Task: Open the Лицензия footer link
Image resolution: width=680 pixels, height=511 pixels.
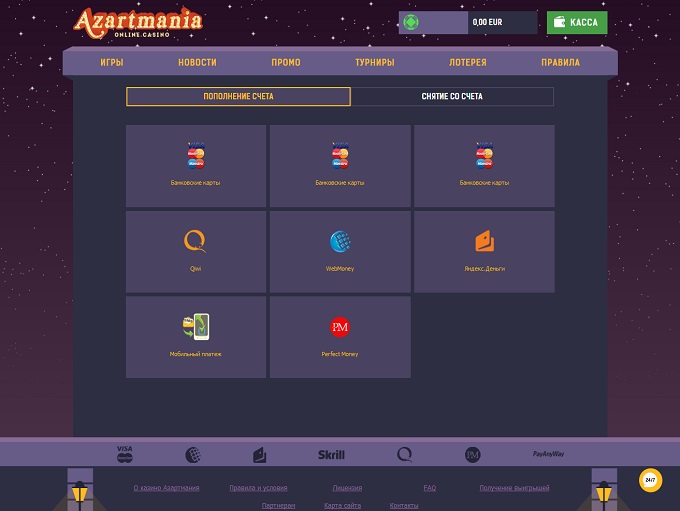Action: pyautogui.click(x=347, y=488)
